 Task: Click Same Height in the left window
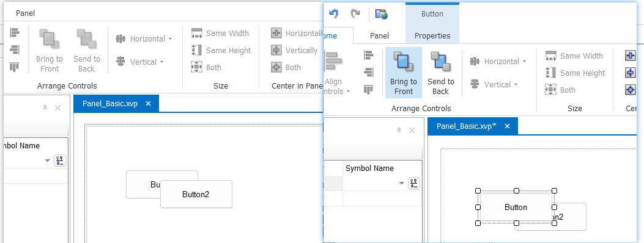pyautogui.click(x=221, y=51)
